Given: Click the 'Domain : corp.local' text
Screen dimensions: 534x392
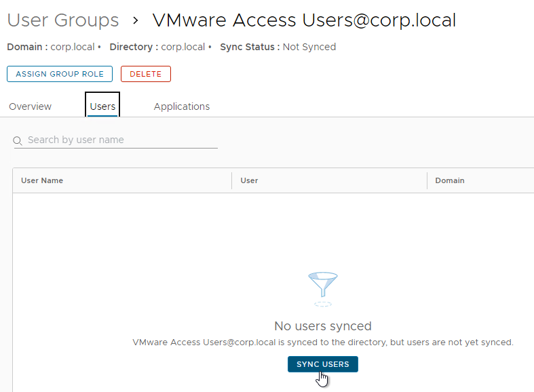Looking at the screenshot, I should pos(51,47).
